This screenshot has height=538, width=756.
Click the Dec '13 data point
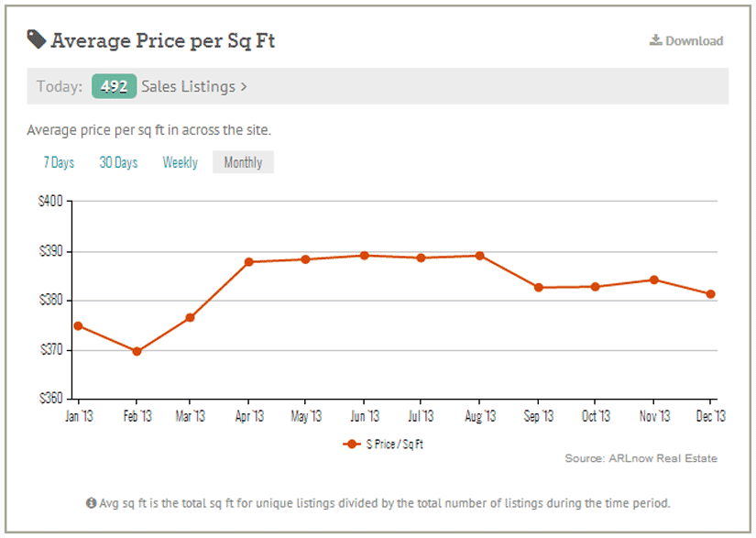point(710,294)
